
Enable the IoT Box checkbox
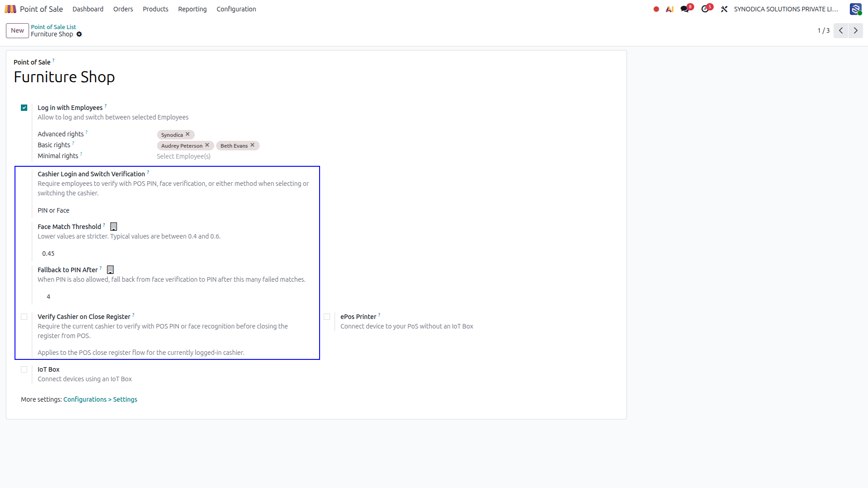coord(24,369)
